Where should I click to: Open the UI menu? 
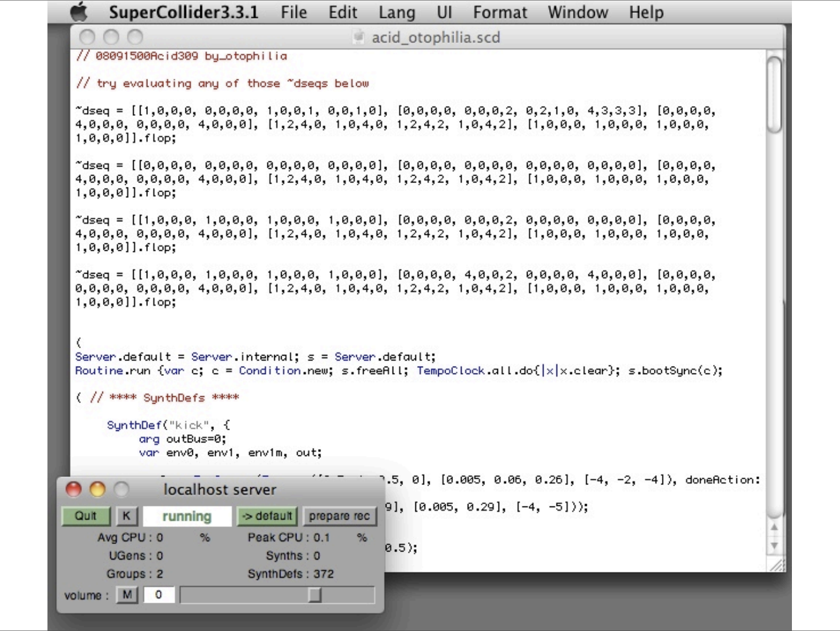point(444,12)
